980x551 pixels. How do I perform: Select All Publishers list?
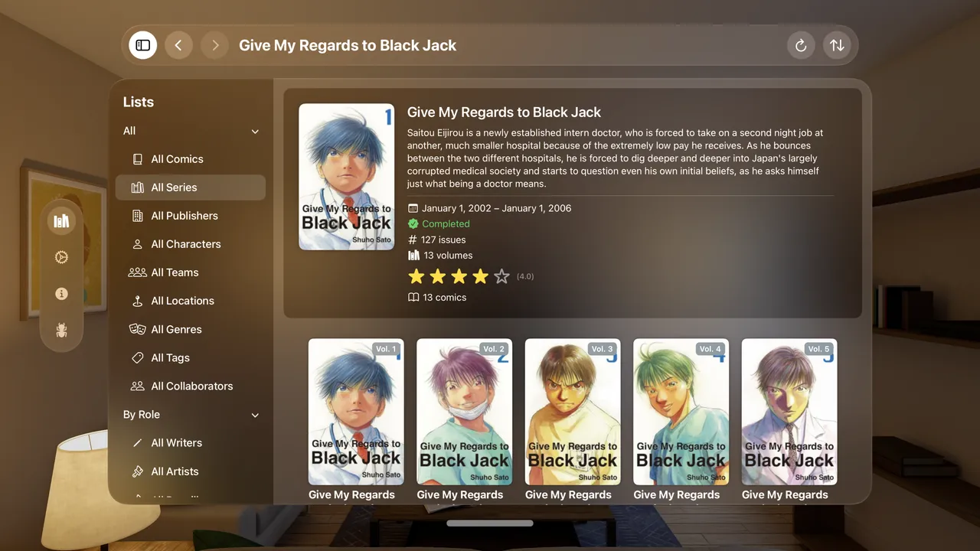click(x=191, y=216)
